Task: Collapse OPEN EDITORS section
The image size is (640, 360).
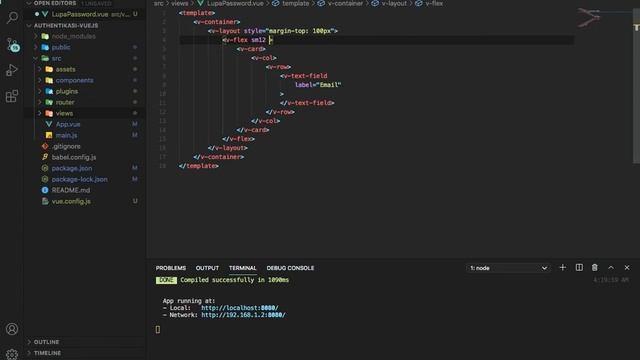Action: click(x=29, y=3)
